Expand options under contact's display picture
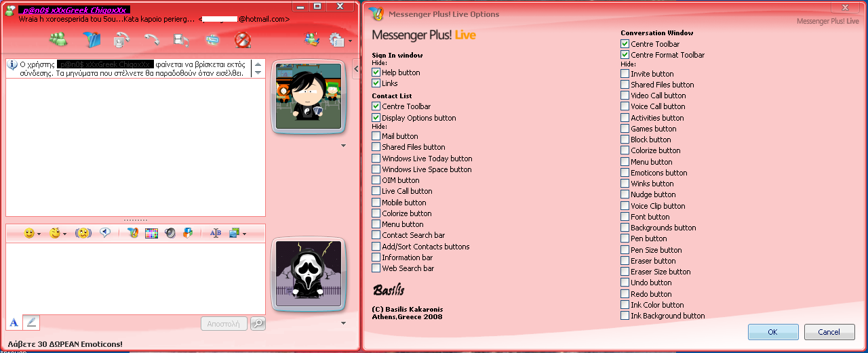The image size is (868, 353). [343, 146]
